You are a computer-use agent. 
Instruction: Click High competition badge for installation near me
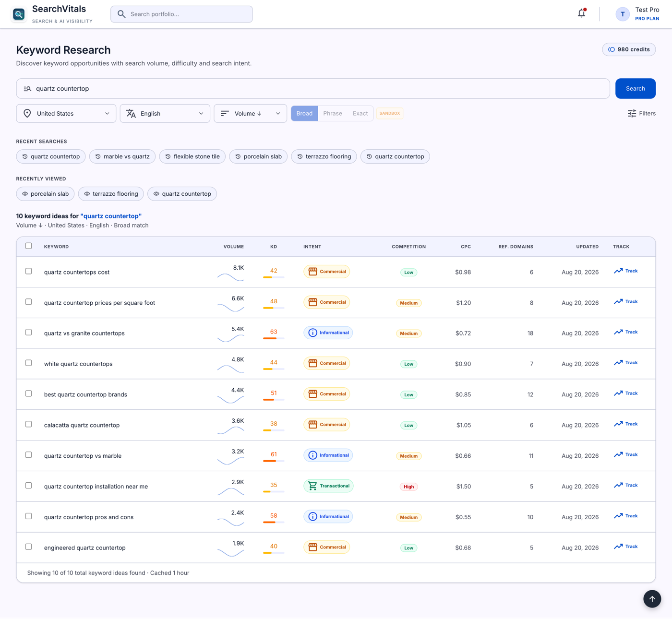pyautogui.click(x=408, y=487)
